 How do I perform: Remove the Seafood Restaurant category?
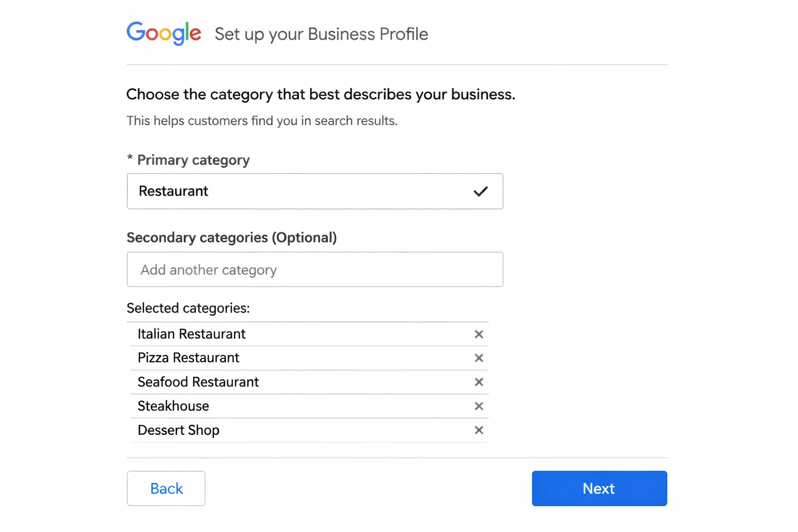478,382
